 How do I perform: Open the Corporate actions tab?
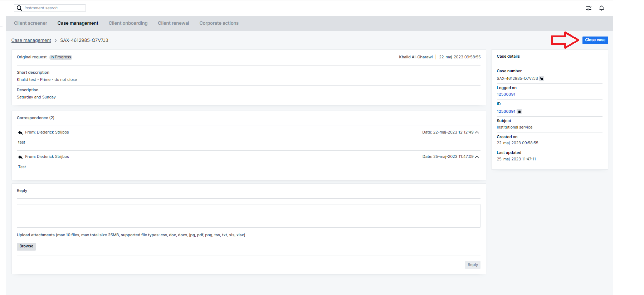(219, 23)
